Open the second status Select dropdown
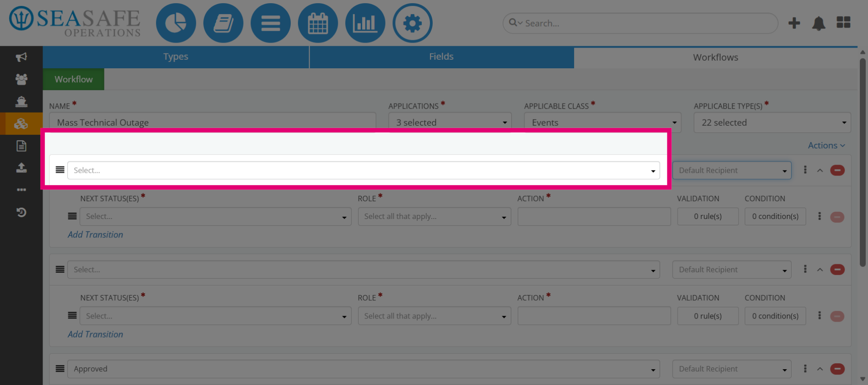This screenshot has height=385, width=868. [x=363, y=270]
